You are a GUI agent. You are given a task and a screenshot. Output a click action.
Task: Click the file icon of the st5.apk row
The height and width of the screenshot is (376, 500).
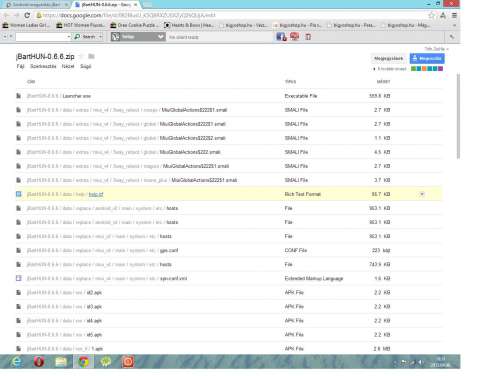[19, 335]
